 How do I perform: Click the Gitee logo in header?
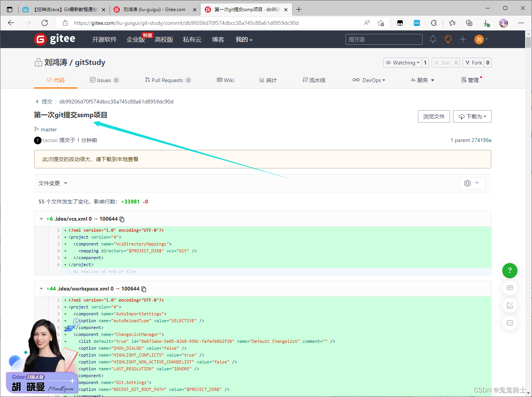click(55, 39)
